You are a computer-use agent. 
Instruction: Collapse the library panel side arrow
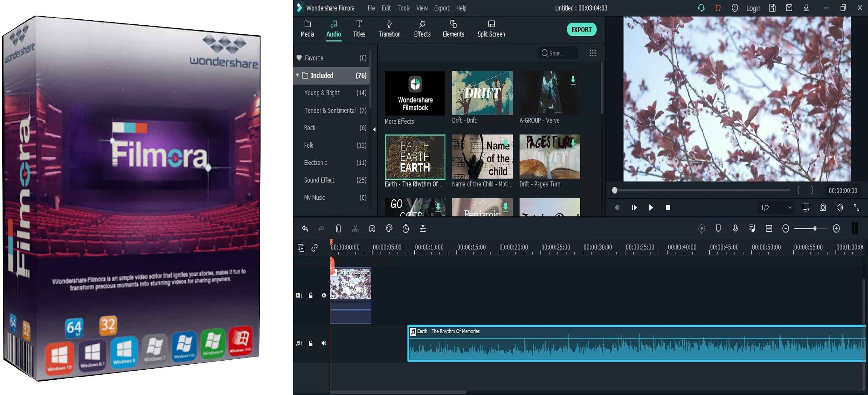pos(374,129)
